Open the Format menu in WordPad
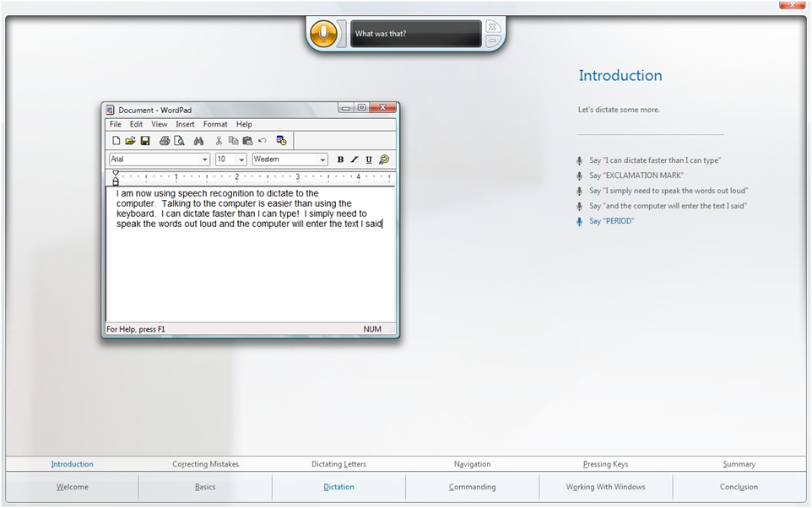This screenshot has height=508, width=812. 215,124
